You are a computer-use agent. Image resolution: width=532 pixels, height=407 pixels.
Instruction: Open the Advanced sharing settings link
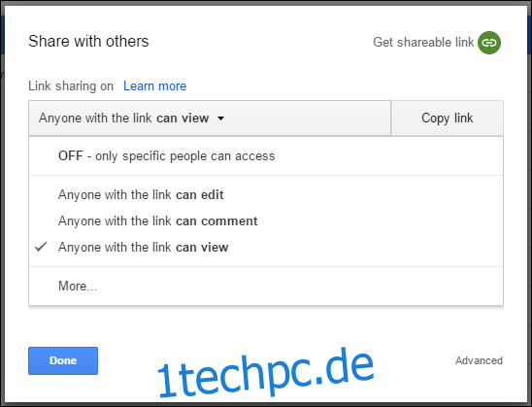click(479, 360)
